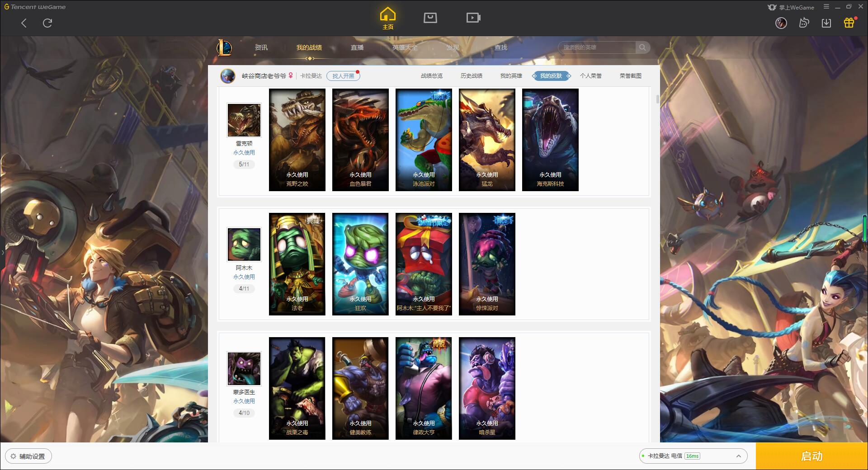868x470 pixels.
Task: Expand the left sidebar handle arrow
Action: point(2,253)
